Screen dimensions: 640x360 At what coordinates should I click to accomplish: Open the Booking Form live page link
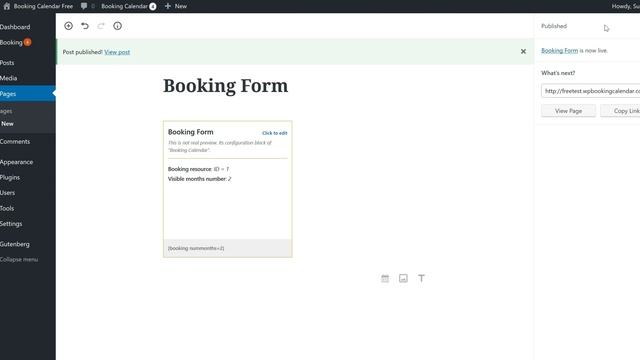click(x=560, y=51)
